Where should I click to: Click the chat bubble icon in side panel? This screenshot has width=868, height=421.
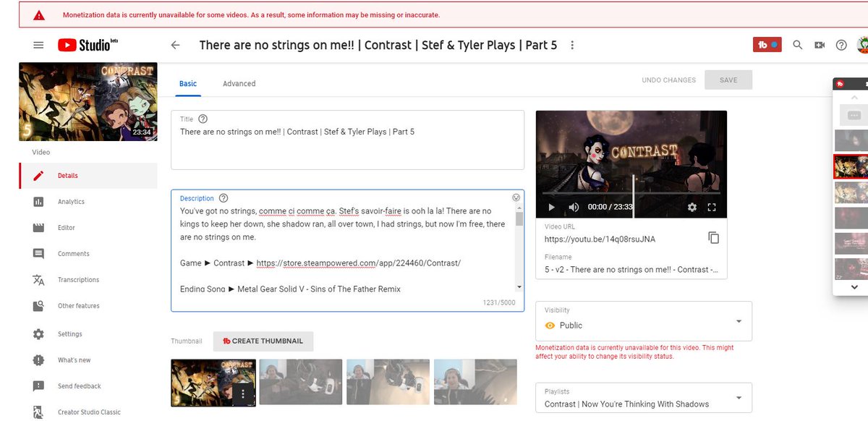tap(854, 115)
